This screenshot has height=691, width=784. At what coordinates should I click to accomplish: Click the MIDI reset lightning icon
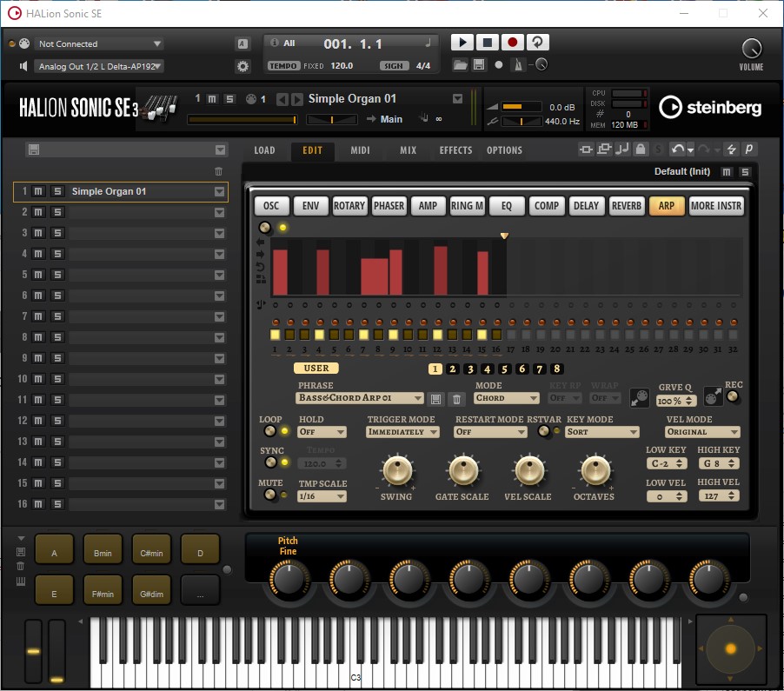(x=731, y=149)
